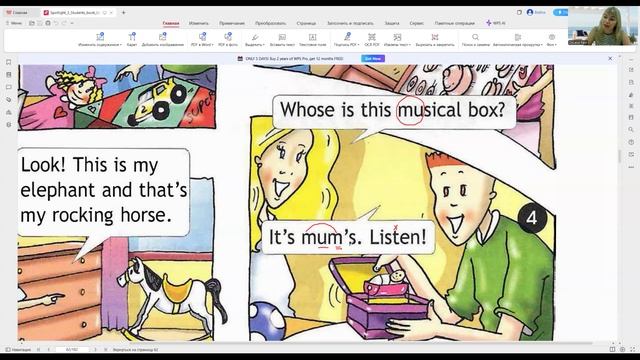
Task: Click Вернуться на страницу link in status bar
Action: click(136, 349)
